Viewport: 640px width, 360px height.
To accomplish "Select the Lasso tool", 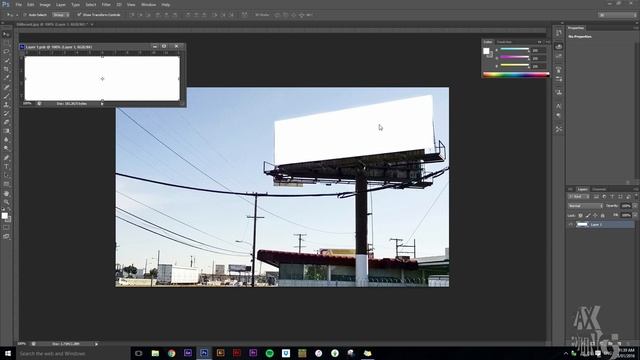I will point(6,52).
